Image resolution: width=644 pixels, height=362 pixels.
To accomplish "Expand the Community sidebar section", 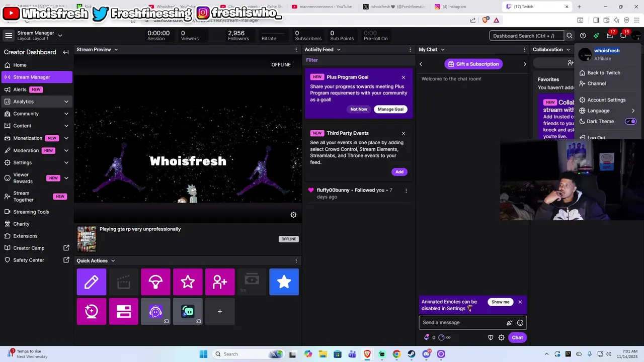I will coord(66,114).
